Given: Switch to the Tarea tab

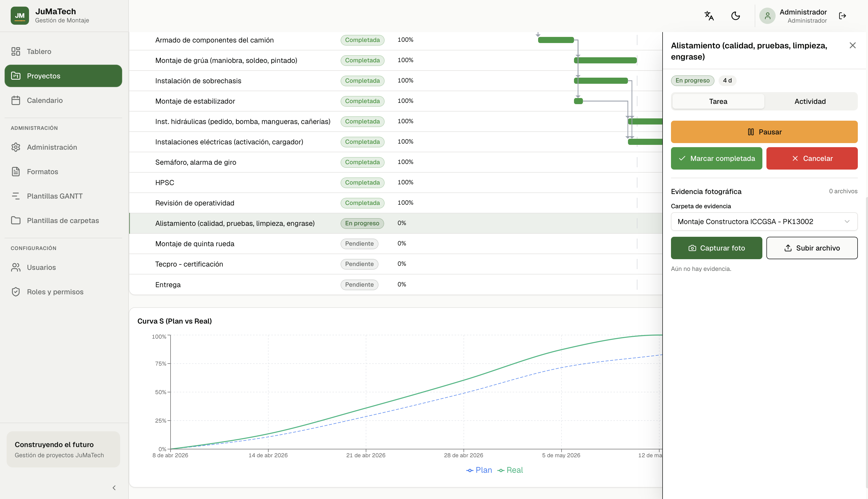Looking at the screenshot, I should (718, 101).
